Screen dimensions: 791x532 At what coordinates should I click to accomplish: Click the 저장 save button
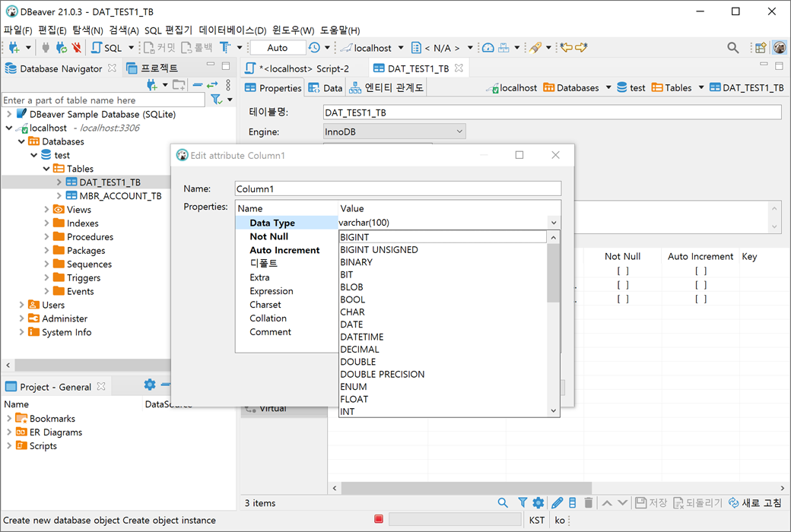(x=651, y=503)
